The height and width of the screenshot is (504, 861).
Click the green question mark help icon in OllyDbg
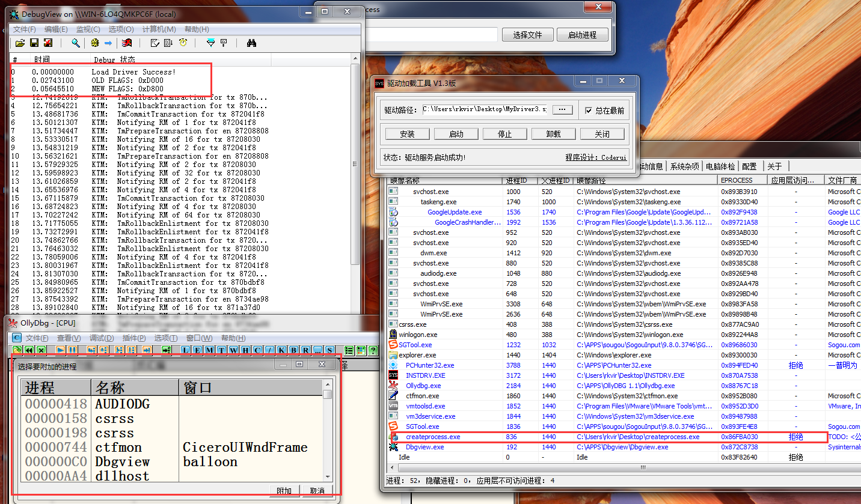coord(373,350)
